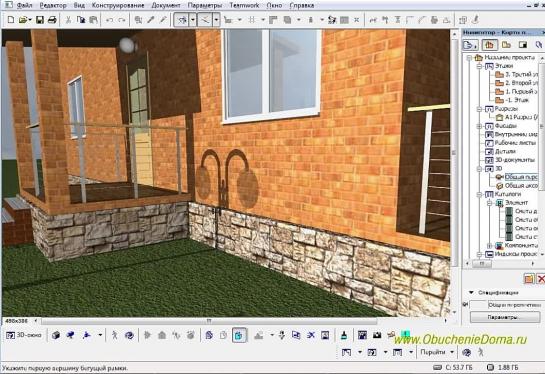Click the Print icon in the toolbar
545x374 pixels.
pos(52,20)
